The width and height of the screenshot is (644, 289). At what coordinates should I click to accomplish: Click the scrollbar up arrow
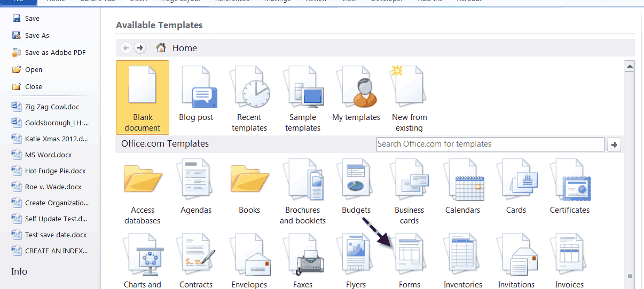point(630,66)
